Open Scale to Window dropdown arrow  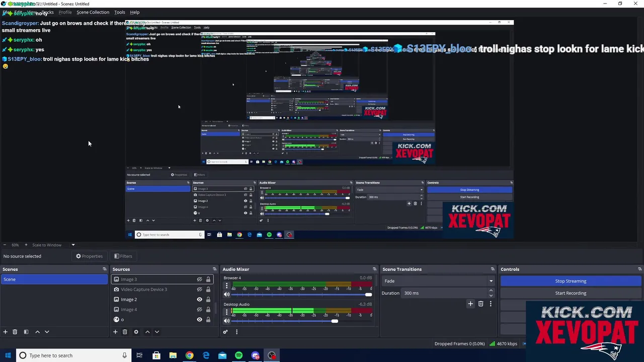click(73, 245)
